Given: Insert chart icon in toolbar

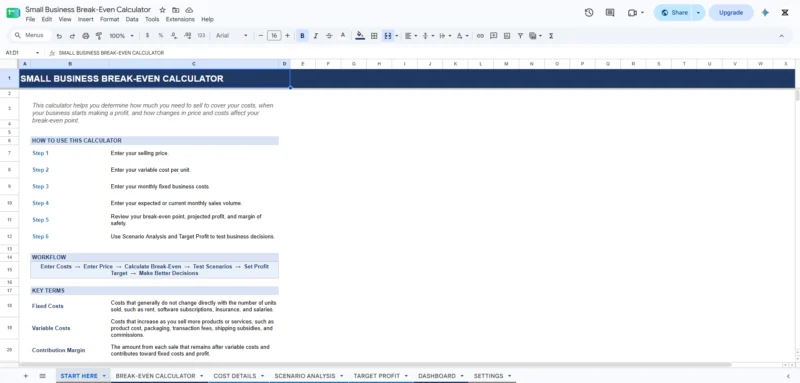Looking at the screenshot, I should pyautogui.click(x=507, y=36).
